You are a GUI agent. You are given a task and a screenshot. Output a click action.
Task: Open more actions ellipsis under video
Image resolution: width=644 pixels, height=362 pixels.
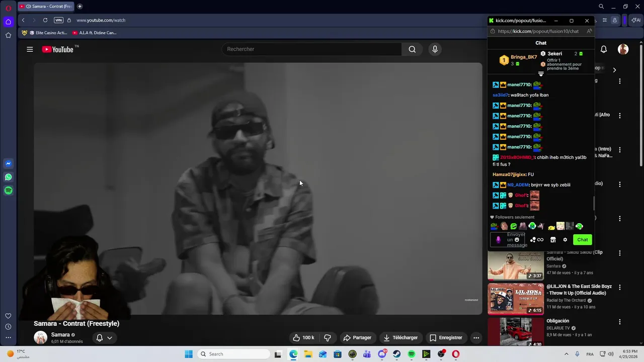(476, 338)
